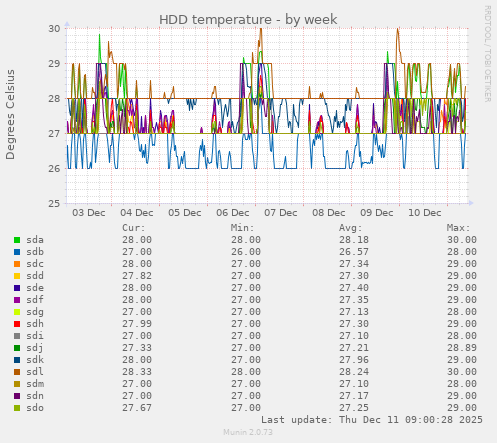This screenshot has height=443, width=497.
Task: Click the sdo current value 27.67
Action: pyautogui.click(x=137, y=408)
